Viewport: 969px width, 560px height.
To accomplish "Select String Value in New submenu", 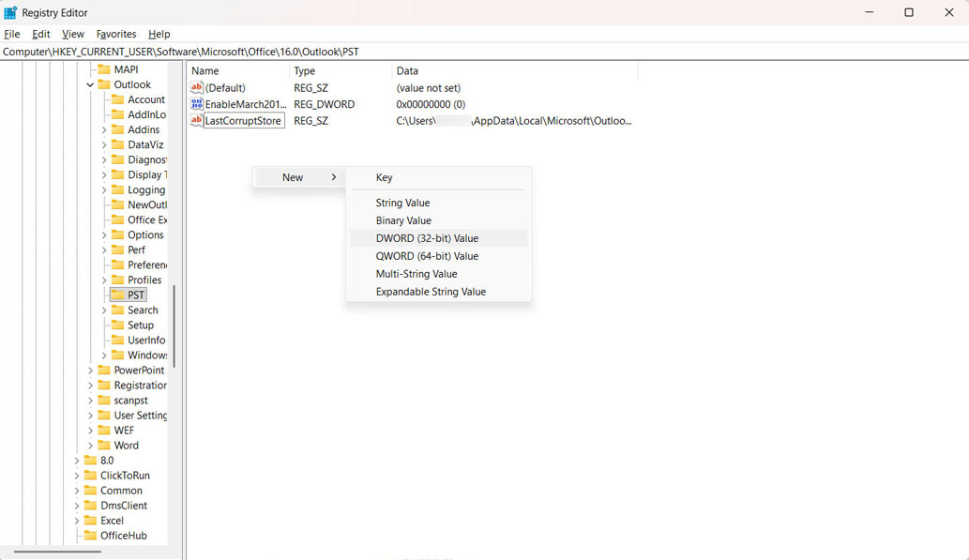I will tap(402, 203).
